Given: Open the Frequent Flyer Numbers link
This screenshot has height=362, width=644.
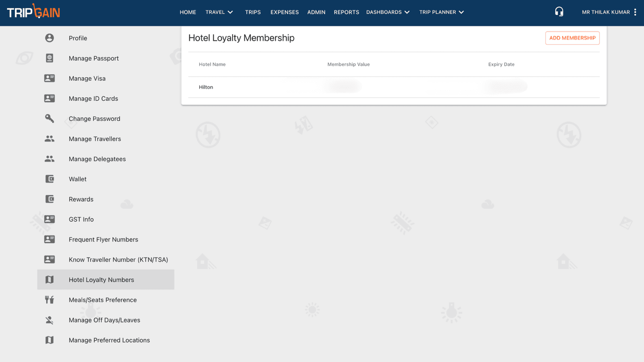Looking at the screenshot, I should (x=103, y=239).
